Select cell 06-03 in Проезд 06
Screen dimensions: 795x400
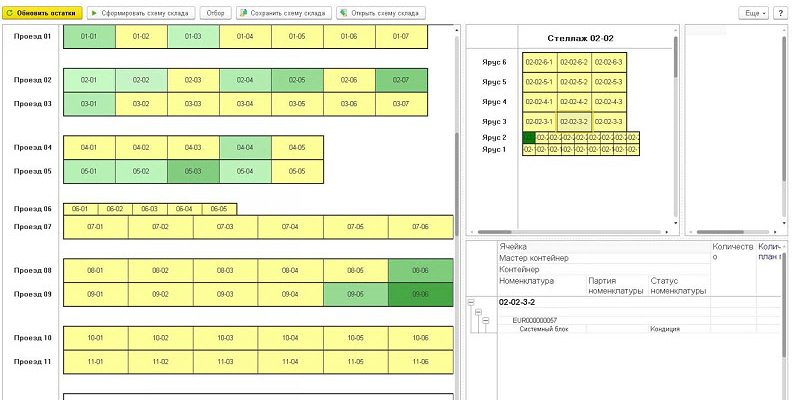[149, 209]
